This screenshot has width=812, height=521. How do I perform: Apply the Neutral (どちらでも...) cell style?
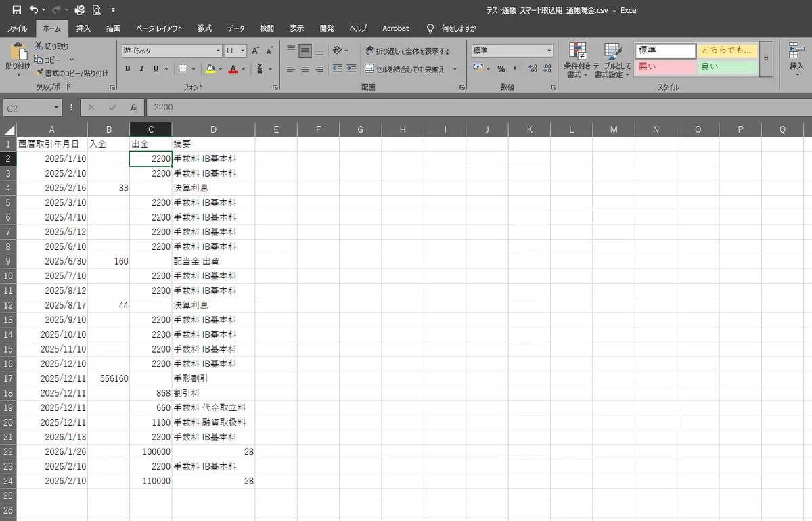[727, 51]
